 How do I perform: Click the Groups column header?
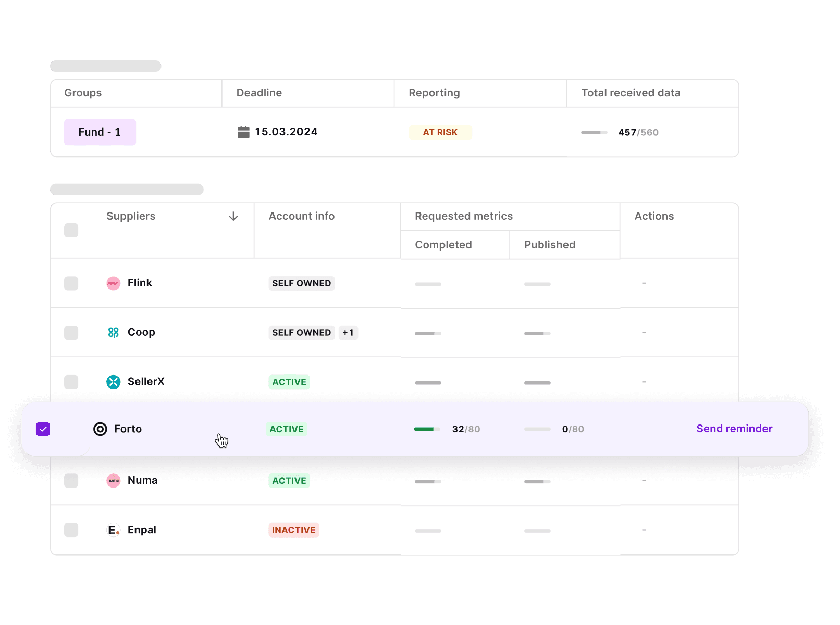click(x=83, y=93)
